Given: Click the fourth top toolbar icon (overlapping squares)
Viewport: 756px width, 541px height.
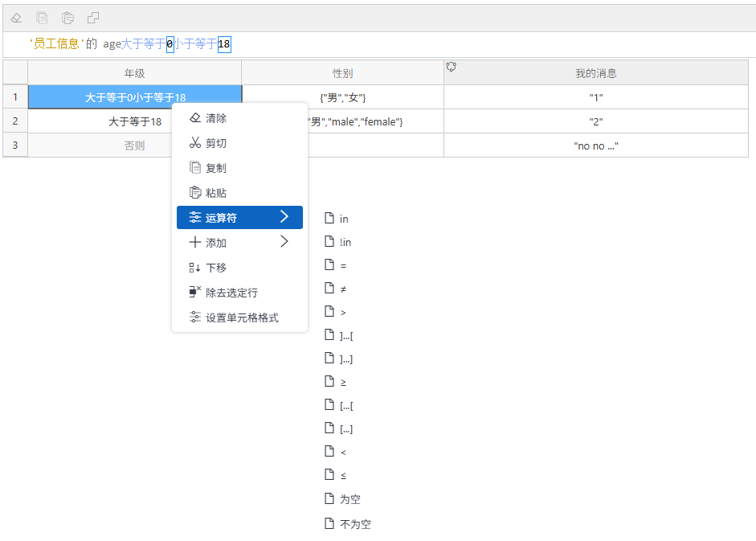Looking at the screenshot, I should 94,18.
